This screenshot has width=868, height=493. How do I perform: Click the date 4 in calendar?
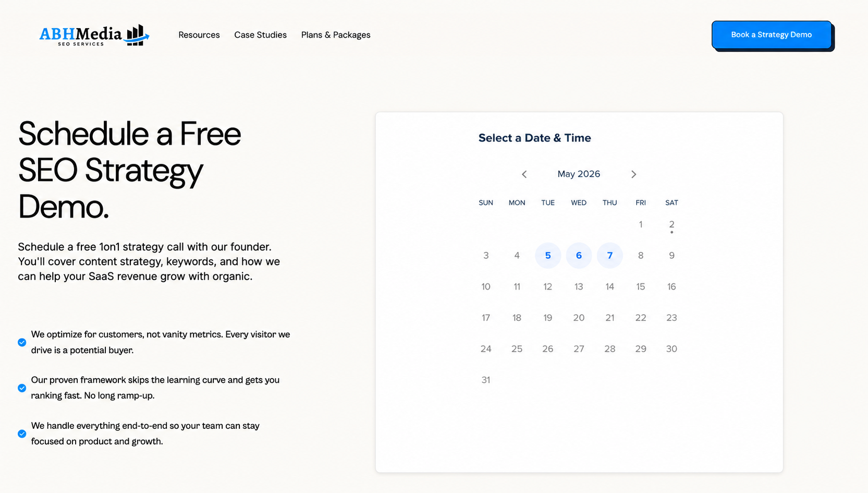(517, 256)
